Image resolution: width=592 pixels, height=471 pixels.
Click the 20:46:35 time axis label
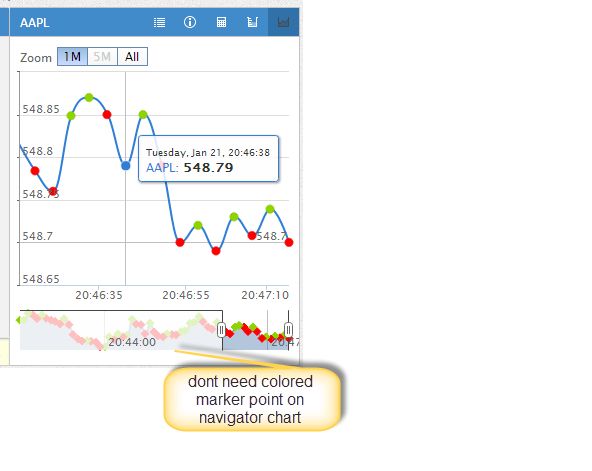coord(99,295)
